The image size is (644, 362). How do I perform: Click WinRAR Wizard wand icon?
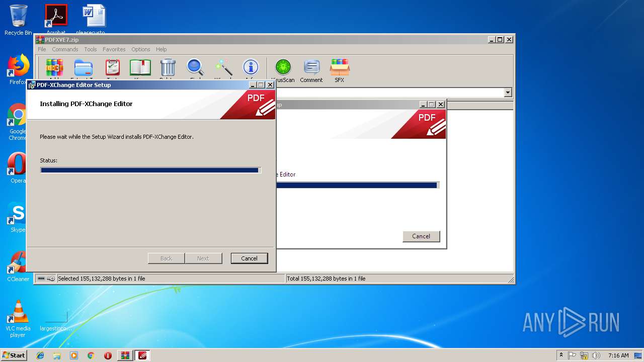pyautogui.click(x=223, y=67)
